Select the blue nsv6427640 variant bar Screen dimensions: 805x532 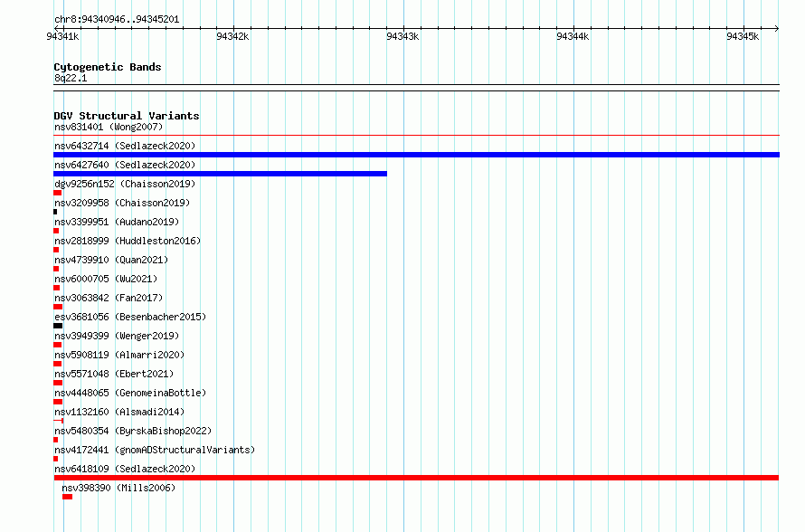pos(221,174)
